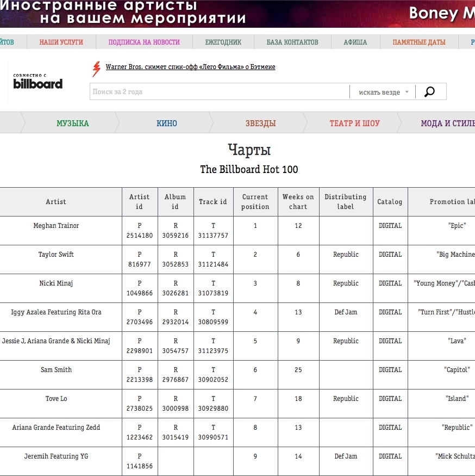Click the 'Distributing label' column header

click(x=346, y=202)
